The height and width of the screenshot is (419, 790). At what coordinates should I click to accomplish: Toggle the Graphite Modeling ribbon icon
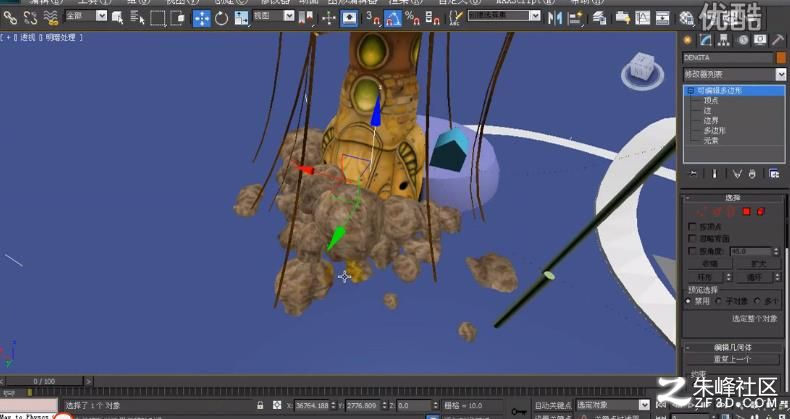pyautogui.click(x=623, y=18)
